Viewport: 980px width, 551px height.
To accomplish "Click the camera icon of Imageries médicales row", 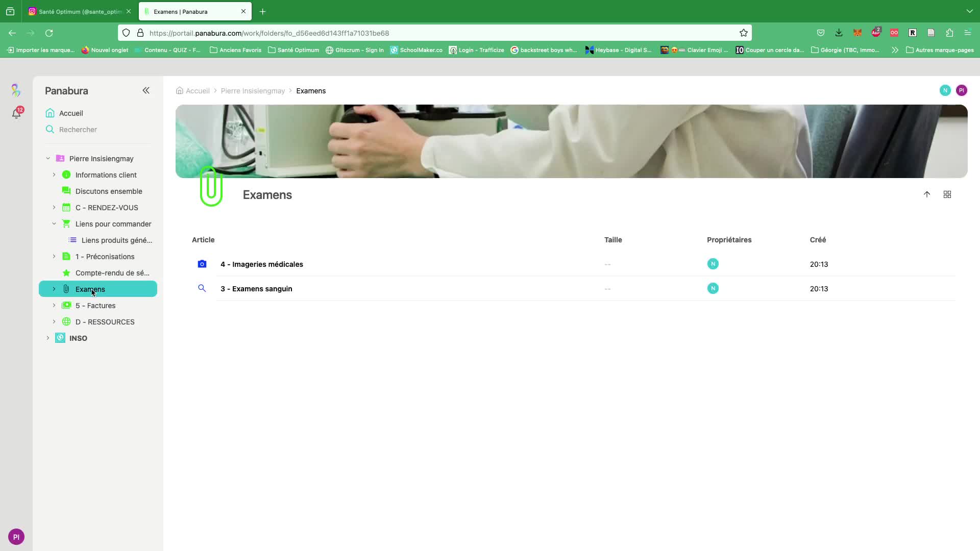I will coord(202,264).
